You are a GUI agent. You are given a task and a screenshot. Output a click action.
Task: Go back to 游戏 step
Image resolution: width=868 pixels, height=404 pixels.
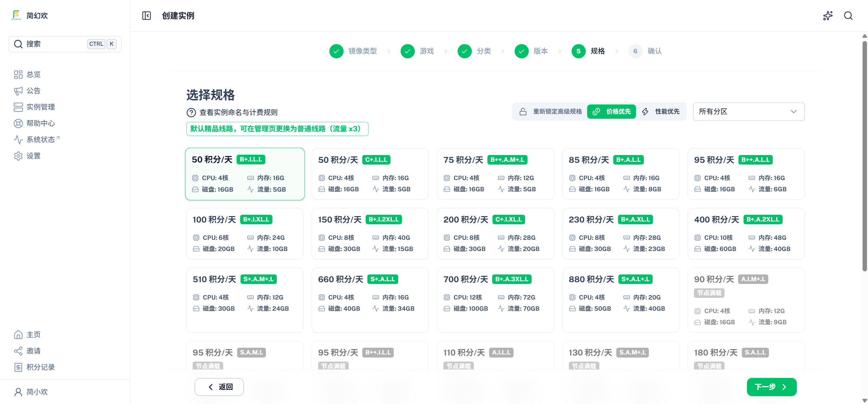pos(417,51)
